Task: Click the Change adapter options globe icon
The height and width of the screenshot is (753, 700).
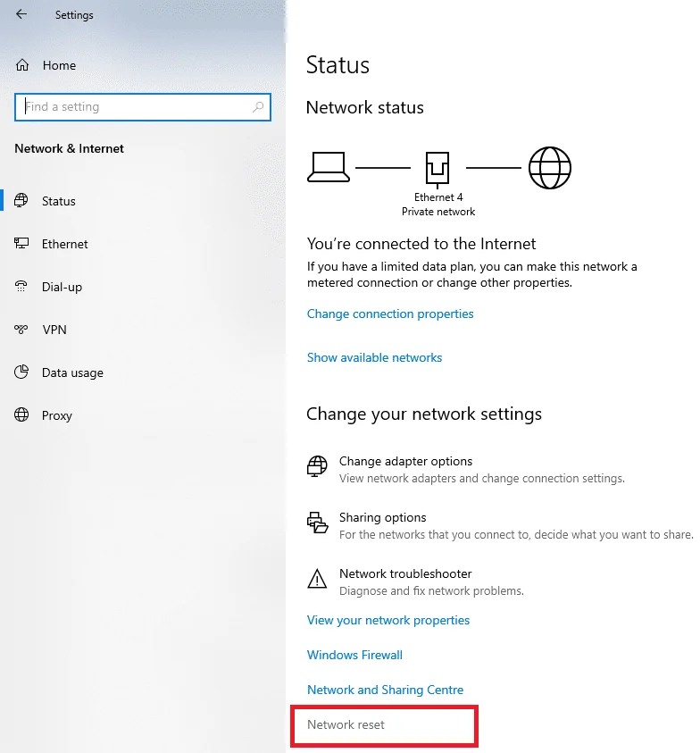Action: [317, 466]
